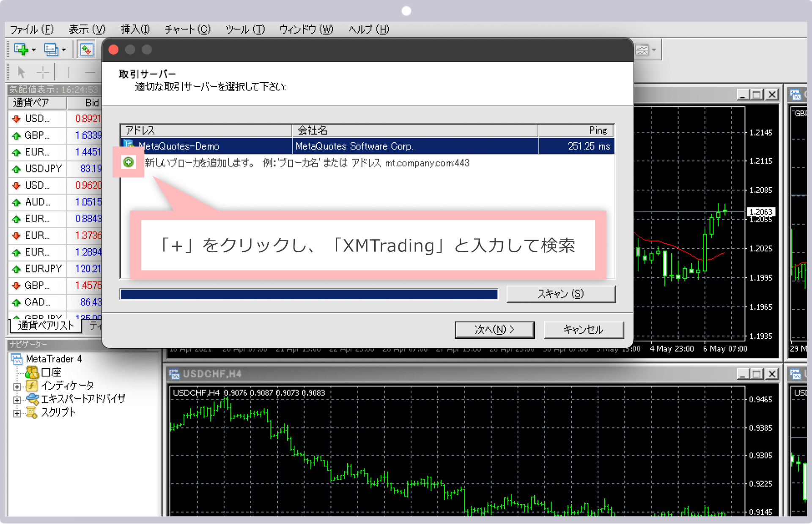Screen dimensions: 812x524
Task: Select 口座 in the navigator tree
Action: pos(51,372)
